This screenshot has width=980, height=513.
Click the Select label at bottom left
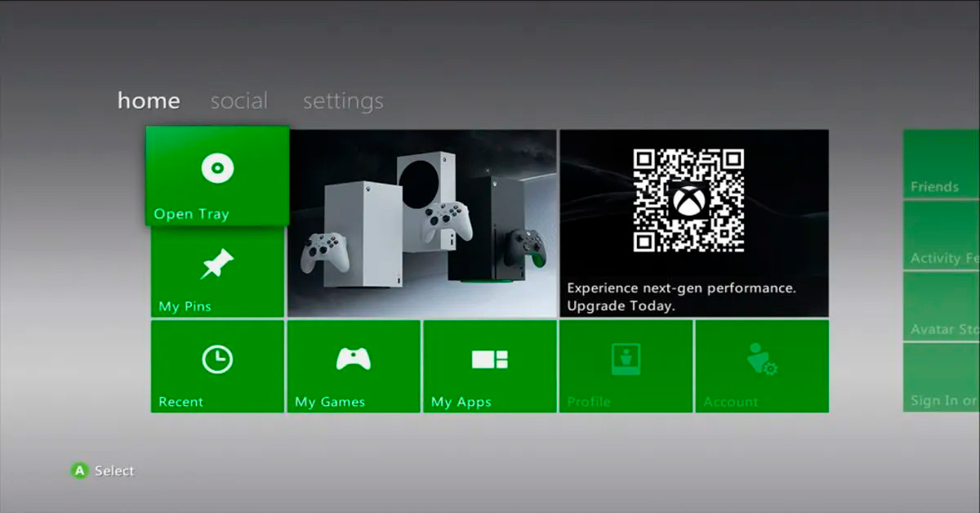pos(114,471)
